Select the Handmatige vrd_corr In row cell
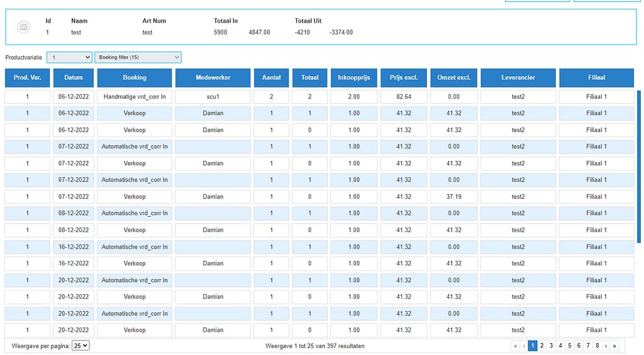This screenshot has width=644, height=355. click(135, 97)
